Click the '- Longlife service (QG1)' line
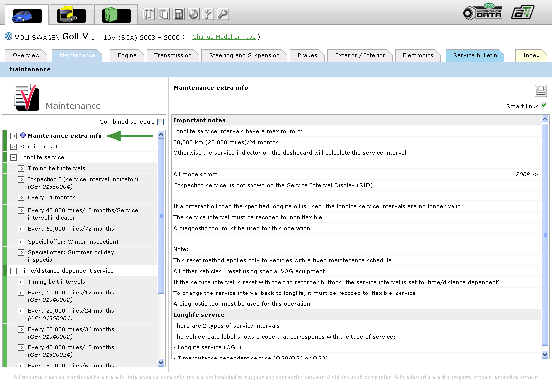Viewport: 552px width, 392px height. pos(207,347)
